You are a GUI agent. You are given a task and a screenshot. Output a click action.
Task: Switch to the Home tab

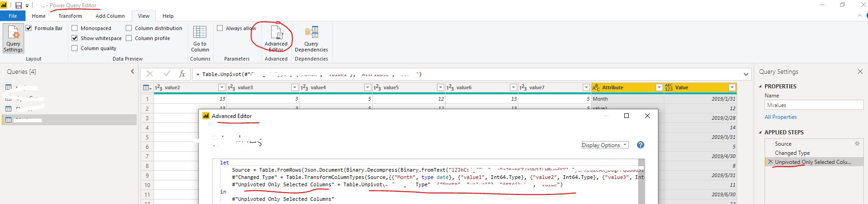click(x=39, y=16)
